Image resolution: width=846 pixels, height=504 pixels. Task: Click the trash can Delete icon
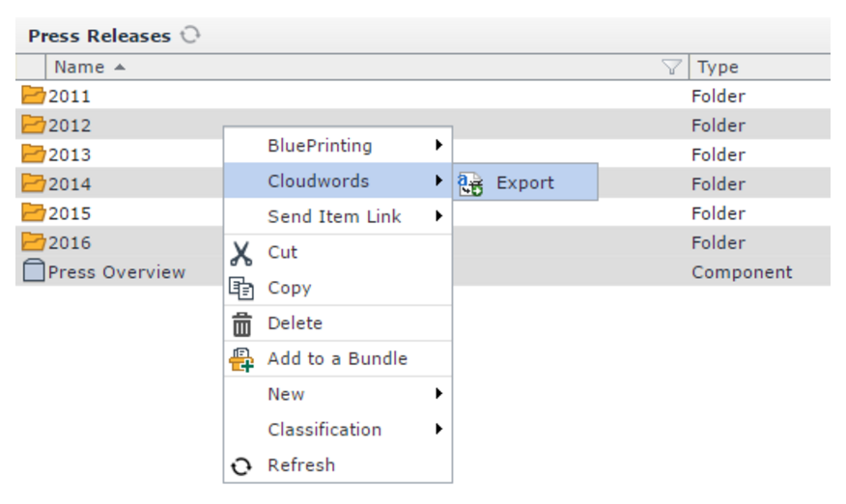click(240, 323)
